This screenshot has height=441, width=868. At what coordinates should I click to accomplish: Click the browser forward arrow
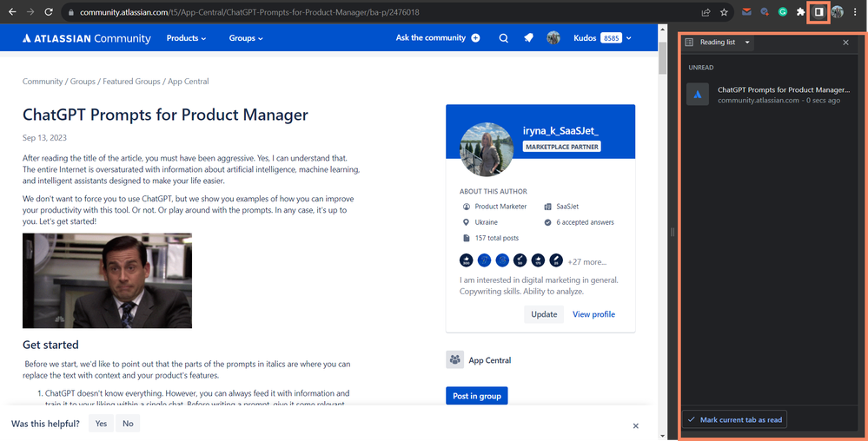click(x=30, y=11)
